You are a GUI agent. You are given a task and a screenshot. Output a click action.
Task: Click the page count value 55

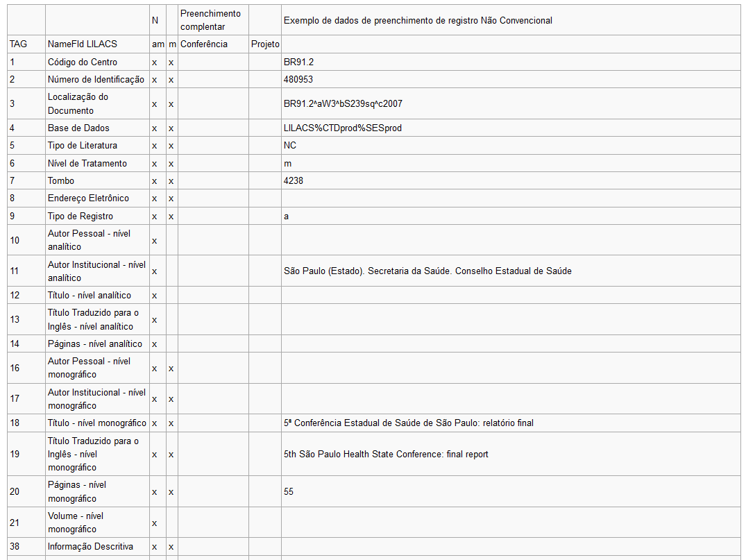tap(288, 491)
